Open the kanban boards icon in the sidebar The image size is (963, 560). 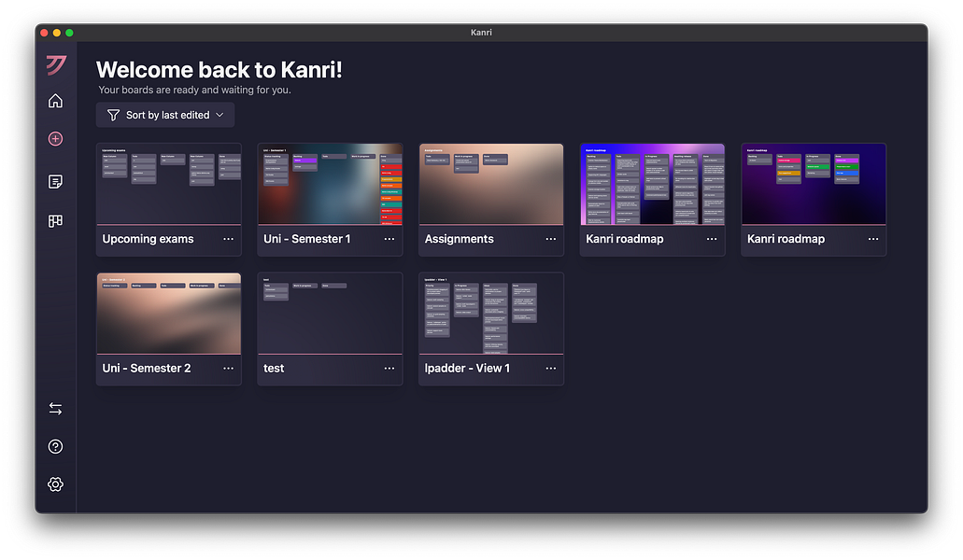tap(55, 221)
